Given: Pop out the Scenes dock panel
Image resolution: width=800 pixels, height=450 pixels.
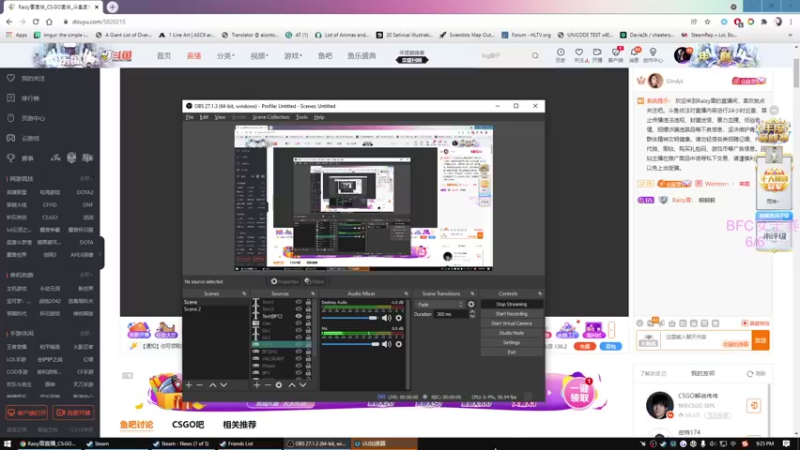Looking at the screenshot, I should click(x=244, y=294).
